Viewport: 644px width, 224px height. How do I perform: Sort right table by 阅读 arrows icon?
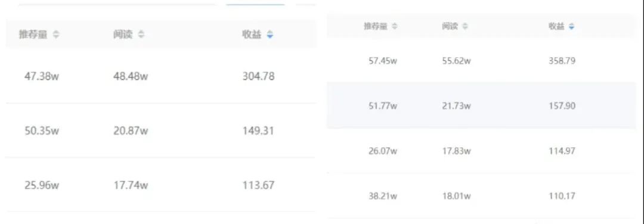465,26
